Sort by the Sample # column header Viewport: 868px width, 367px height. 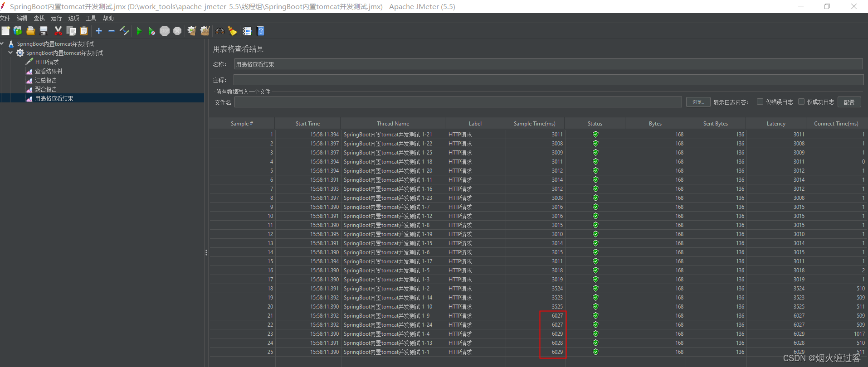[242, 124]
